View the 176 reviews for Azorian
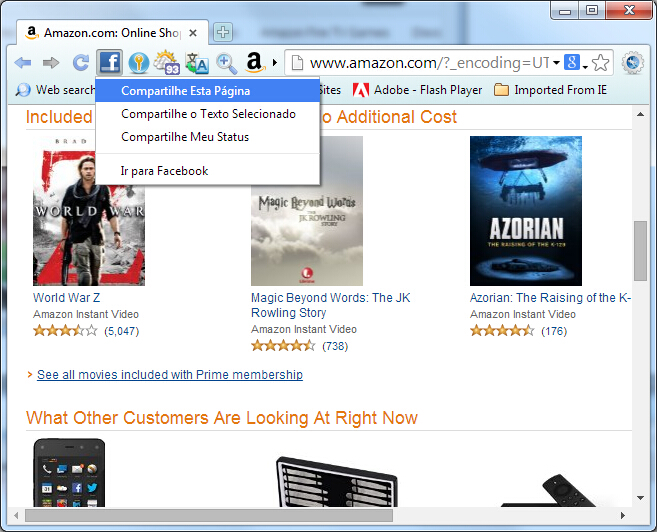 pyautogui.click(x=554, y=331)
